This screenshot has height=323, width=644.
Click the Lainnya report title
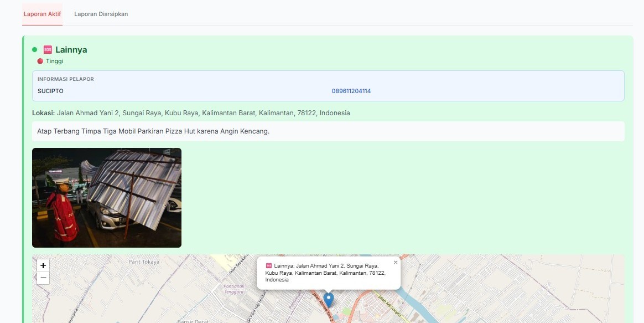tap(71, 50)
